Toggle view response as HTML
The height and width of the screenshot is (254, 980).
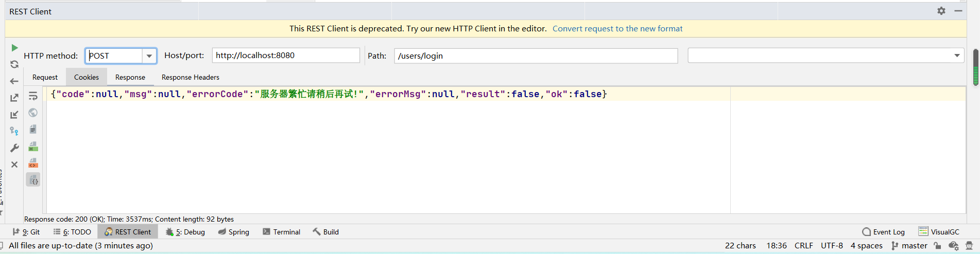(x=33, y=147)
